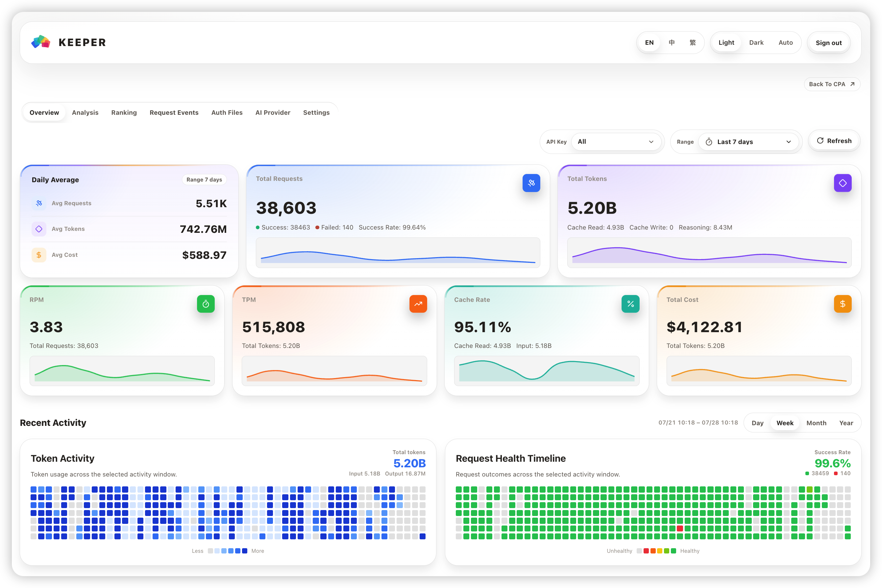Image resolution: width=882 pixels, height=588 pixels.
Task: Click the Cache Rate sparkline chart
Action: (547, 371)
